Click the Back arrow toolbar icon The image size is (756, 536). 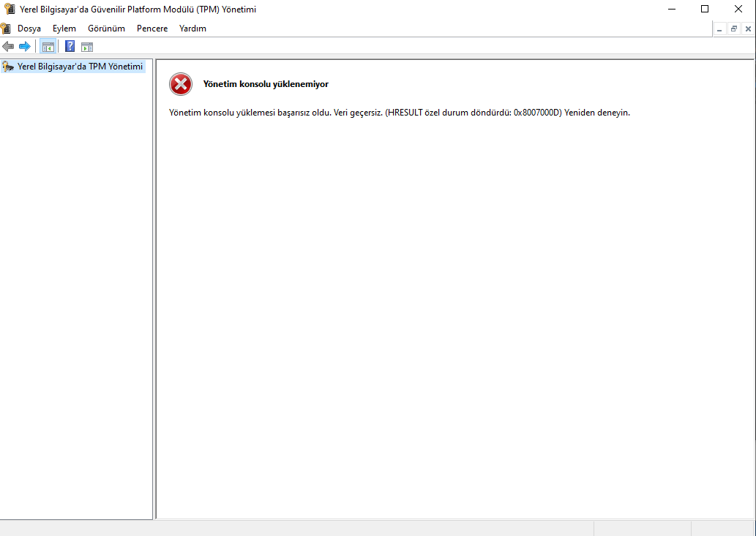[x=8, y=47]
